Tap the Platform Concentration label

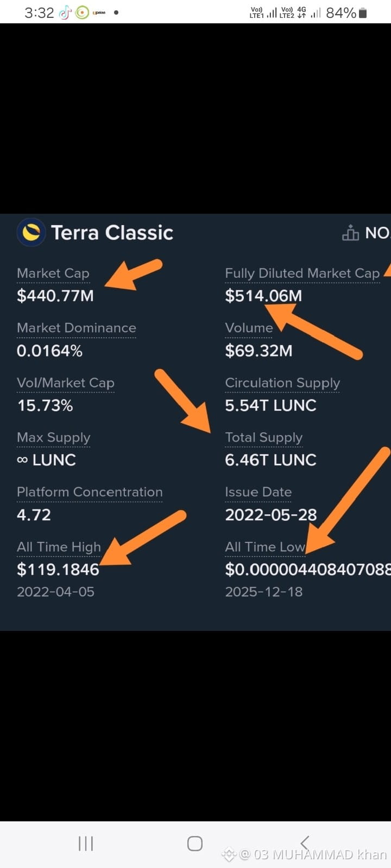click(90, 492)
